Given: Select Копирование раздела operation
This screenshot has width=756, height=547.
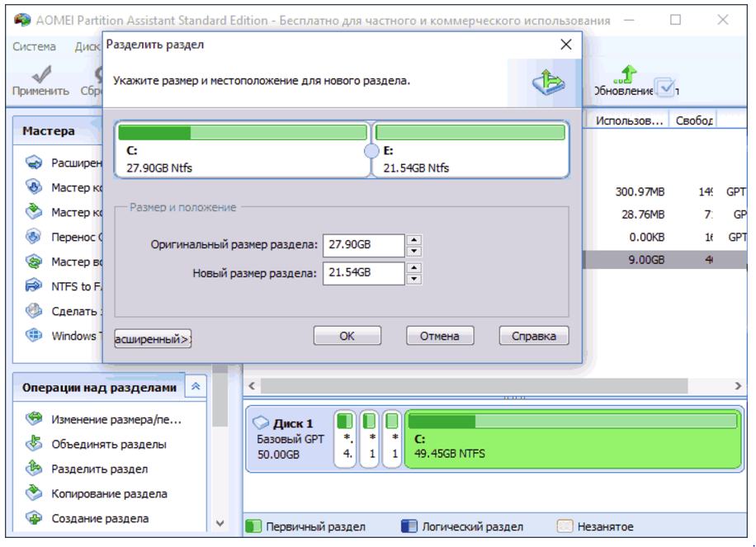Looking at the screenshot, I should pos(110,494).
